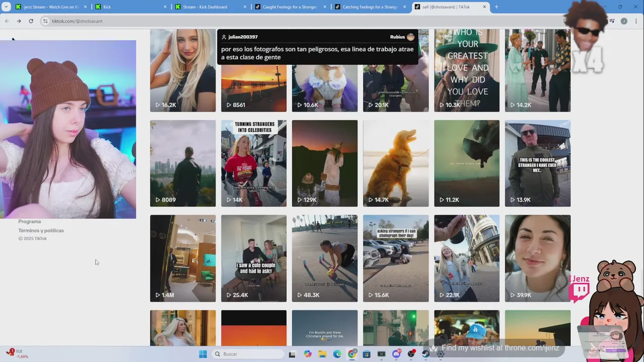Screen dimensions: 644x362
Task: Open smiling woman close-up video 39.9K views
Action: (x=538, y=258)
